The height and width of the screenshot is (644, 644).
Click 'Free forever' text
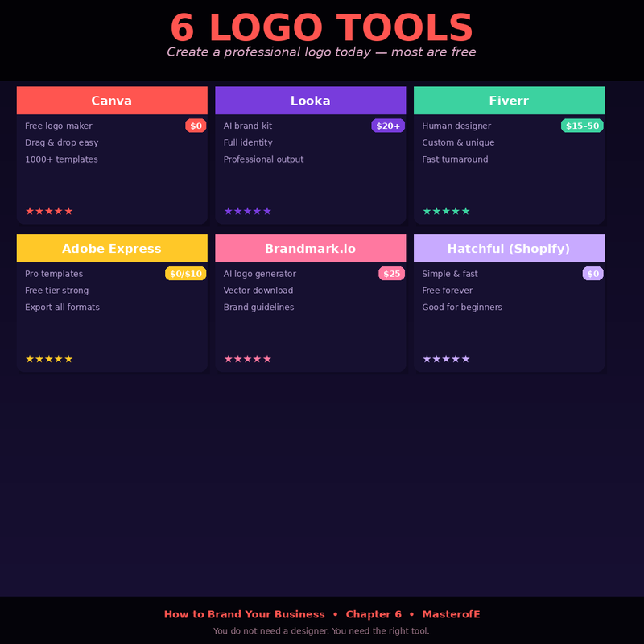click(x=448, y=291)
